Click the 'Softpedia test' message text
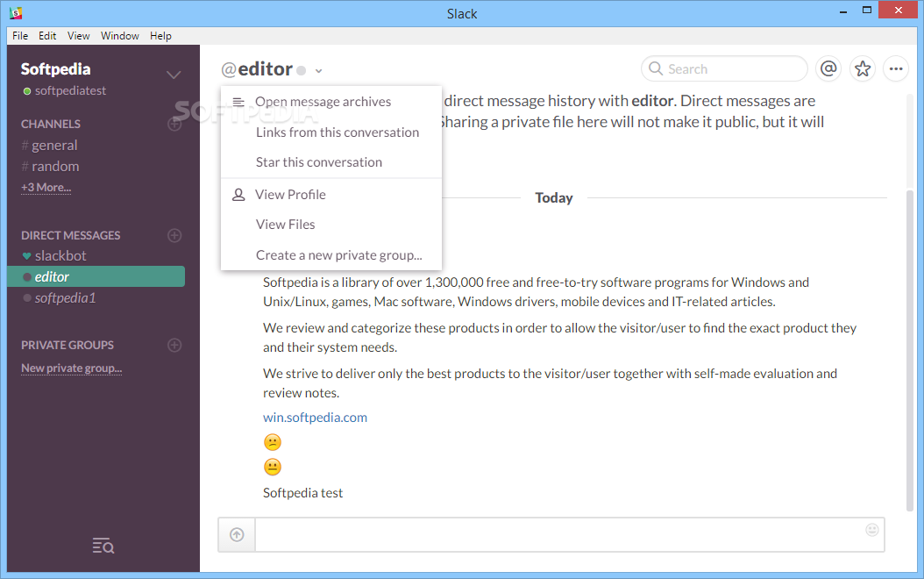Image resolution: width=924 pixels, height=579 pixels. (303, 493)
